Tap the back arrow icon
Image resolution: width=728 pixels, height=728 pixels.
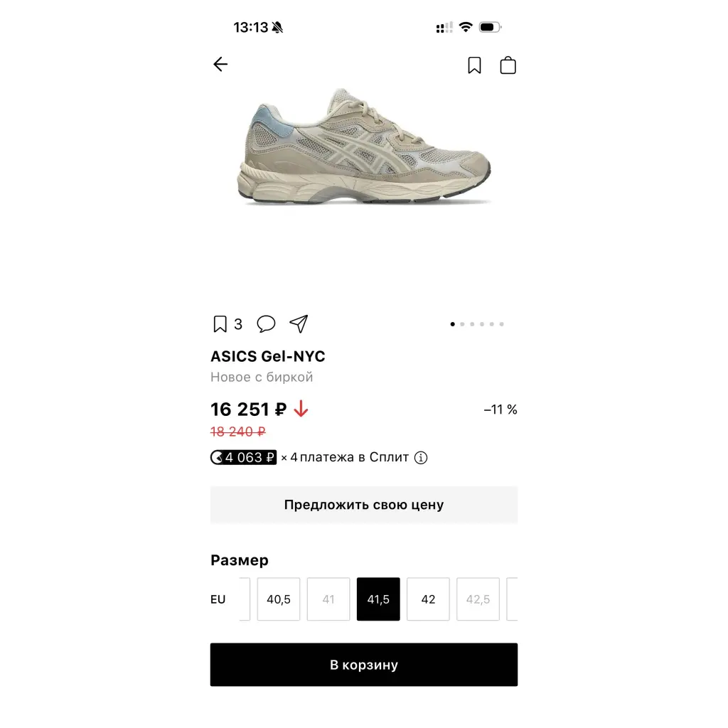tap(220, 64)
